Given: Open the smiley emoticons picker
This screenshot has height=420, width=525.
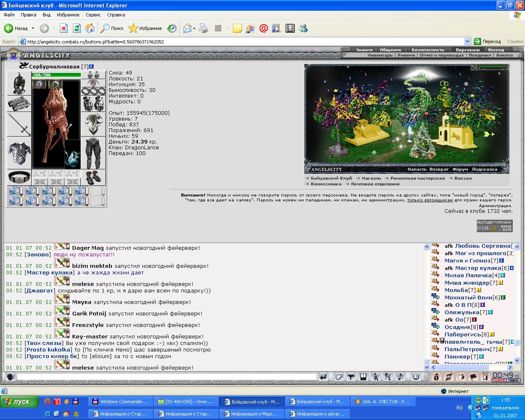Looking at the screenshot, I should [416, 377].
